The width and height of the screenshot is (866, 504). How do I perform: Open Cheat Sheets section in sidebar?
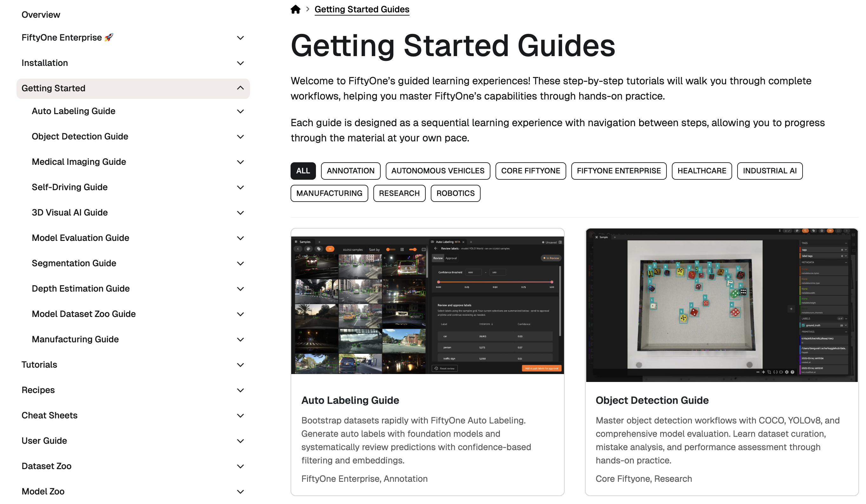click(49, 416)
